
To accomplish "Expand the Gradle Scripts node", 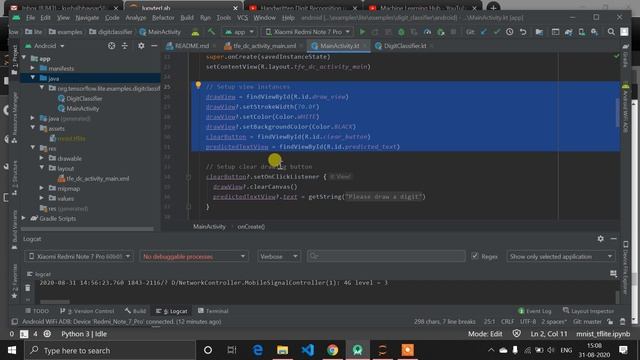I will [x=24, y=218].
